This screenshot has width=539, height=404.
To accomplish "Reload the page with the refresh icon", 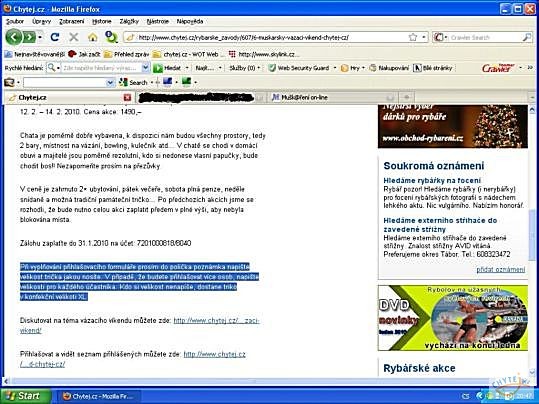I will 54,37.
